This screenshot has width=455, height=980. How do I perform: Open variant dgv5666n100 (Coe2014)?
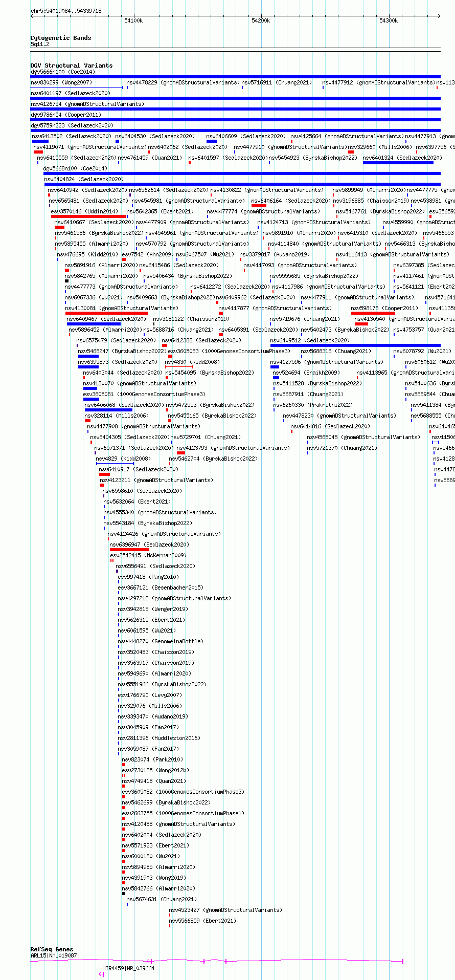pyautogui.click(x=63, y=72)
